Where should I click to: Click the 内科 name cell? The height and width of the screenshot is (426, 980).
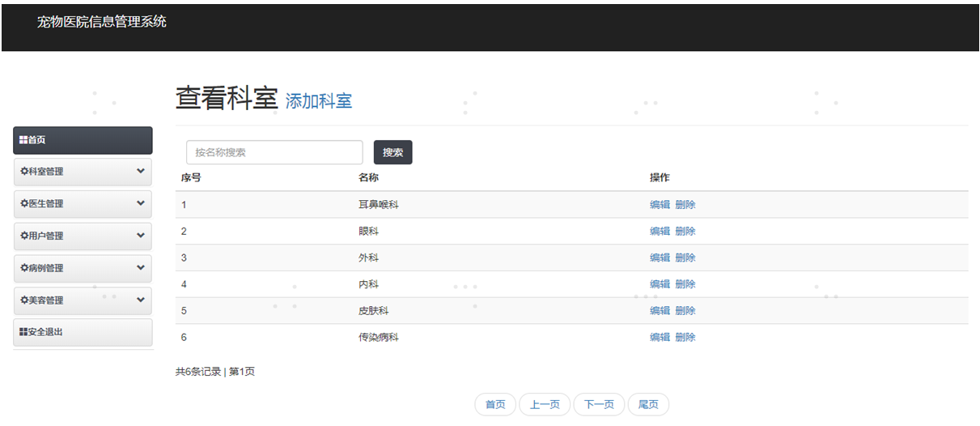point(368,284)
